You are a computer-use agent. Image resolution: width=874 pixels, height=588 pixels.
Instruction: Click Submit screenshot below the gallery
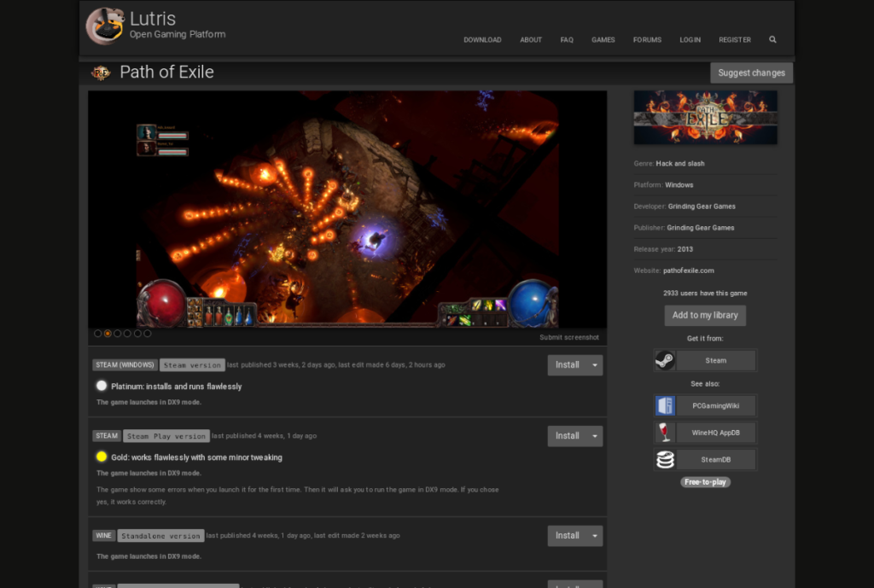(569, 337)
